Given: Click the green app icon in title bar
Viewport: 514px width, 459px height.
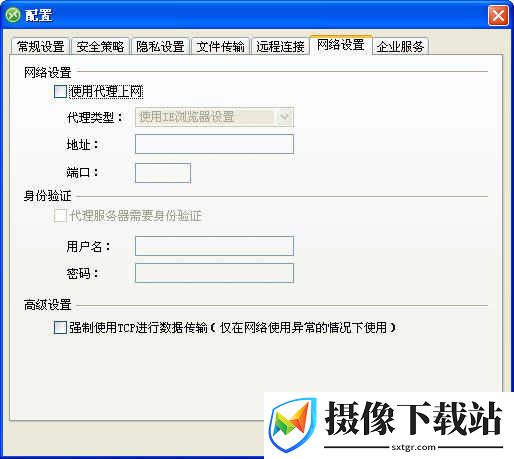Looking at the screenshot, I should [13, 15].
